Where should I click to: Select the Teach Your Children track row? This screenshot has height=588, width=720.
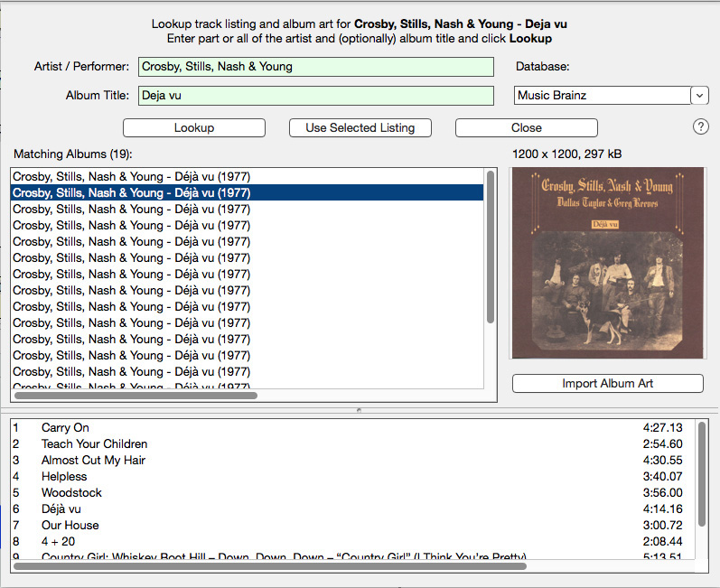[x=94, y=443]
